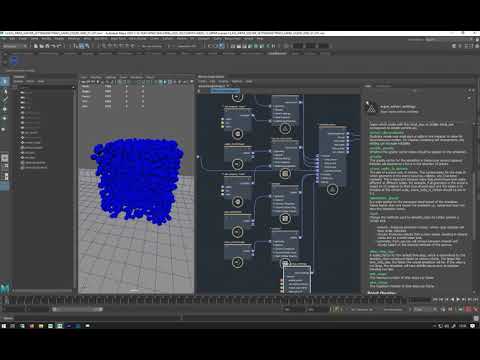Open the notification center in system tray
Screen dimensions: 480x360
473,326
